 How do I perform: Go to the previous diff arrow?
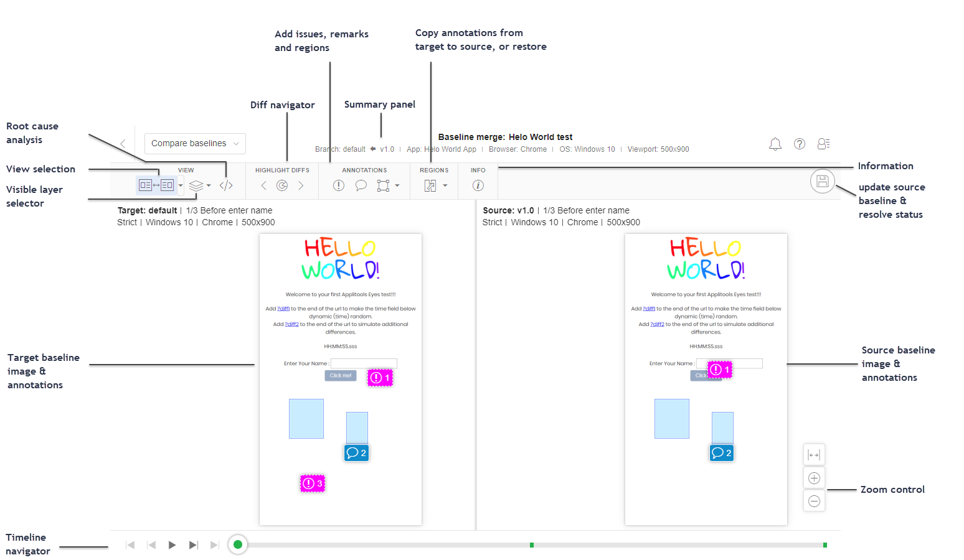click(x=263, y=185)
